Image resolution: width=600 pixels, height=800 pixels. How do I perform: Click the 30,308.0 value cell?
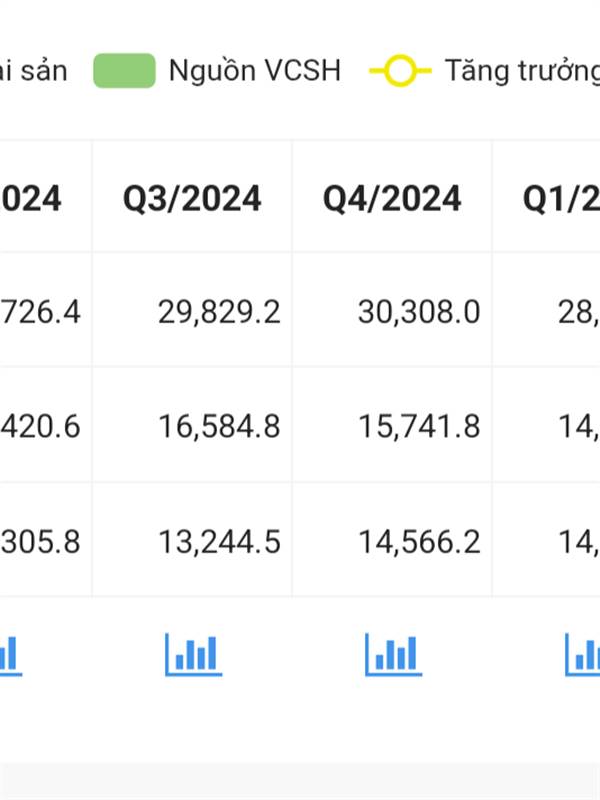coord(419,312)
